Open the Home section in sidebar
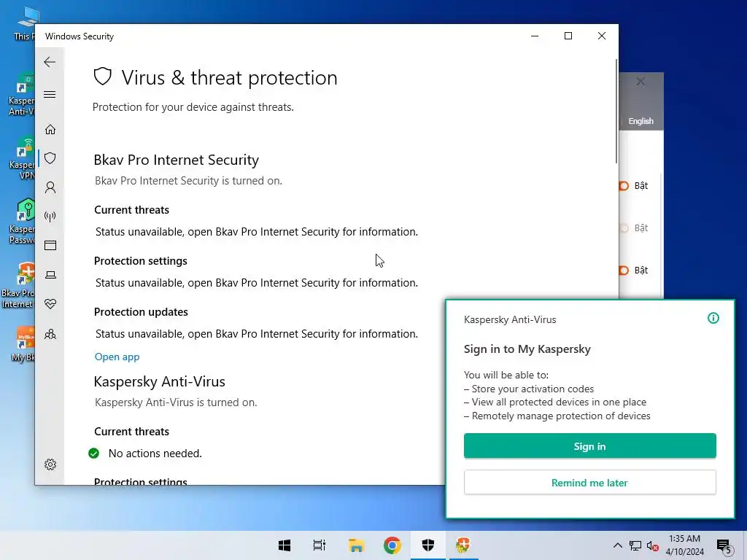The width and height of the screenshot is (747, 560). [50, 130]
